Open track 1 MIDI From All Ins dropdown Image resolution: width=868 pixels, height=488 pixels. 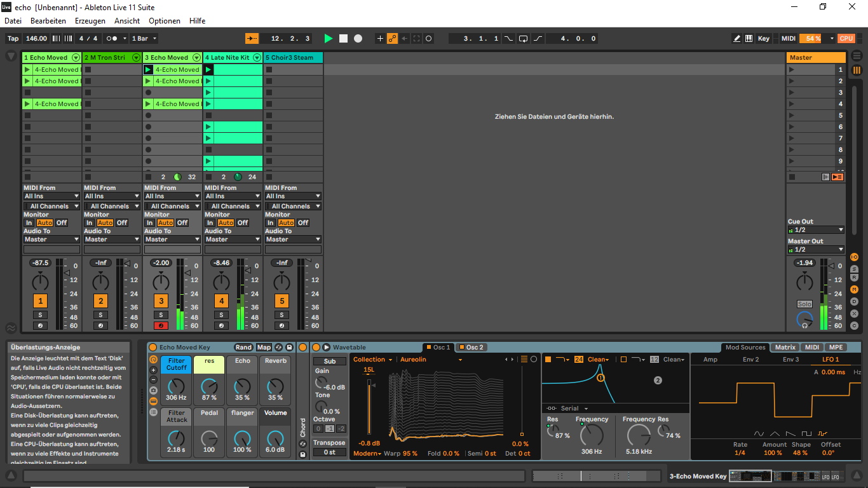pyautogui.click(x=51, y=196)
